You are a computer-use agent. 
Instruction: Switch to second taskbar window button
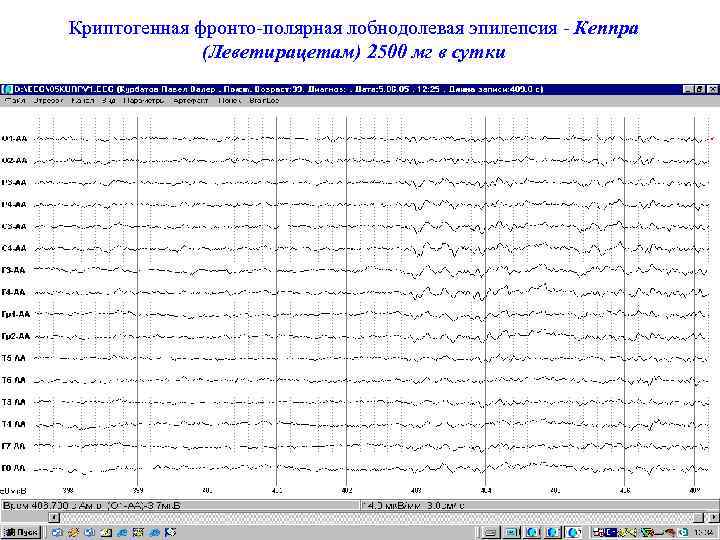(512, 532)
